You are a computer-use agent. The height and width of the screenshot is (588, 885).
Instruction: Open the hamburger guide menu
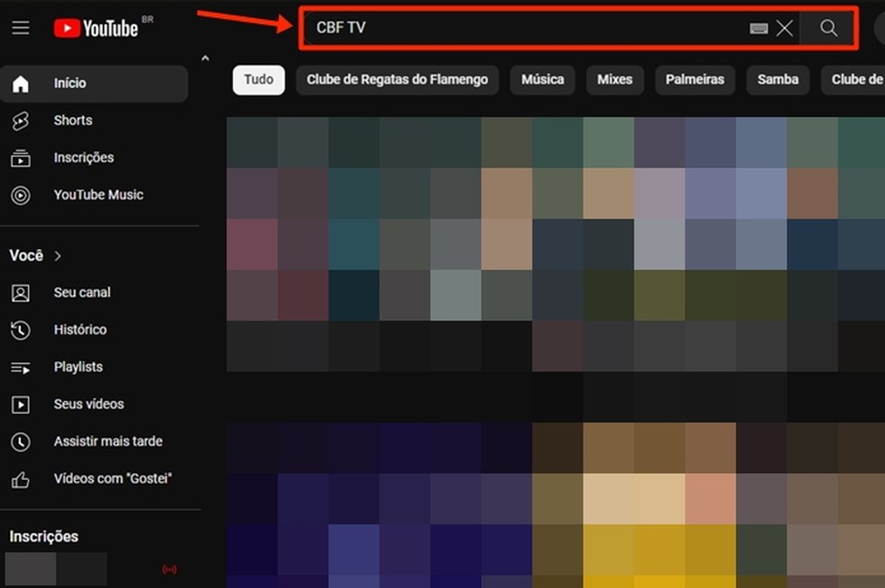point(21,27)
